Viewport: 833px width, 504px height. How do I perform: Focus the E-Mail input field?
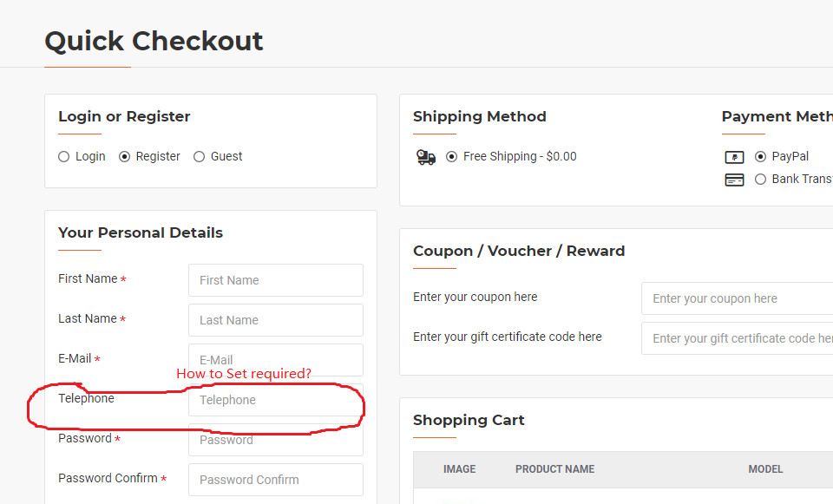[276, 359]
